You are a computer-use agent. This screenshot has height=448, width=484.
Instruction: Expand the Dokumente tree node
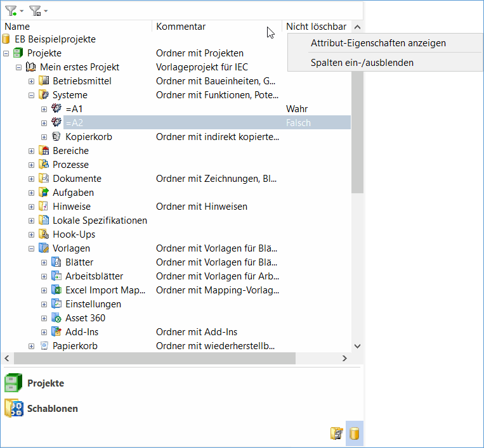(x=31, y=179)
